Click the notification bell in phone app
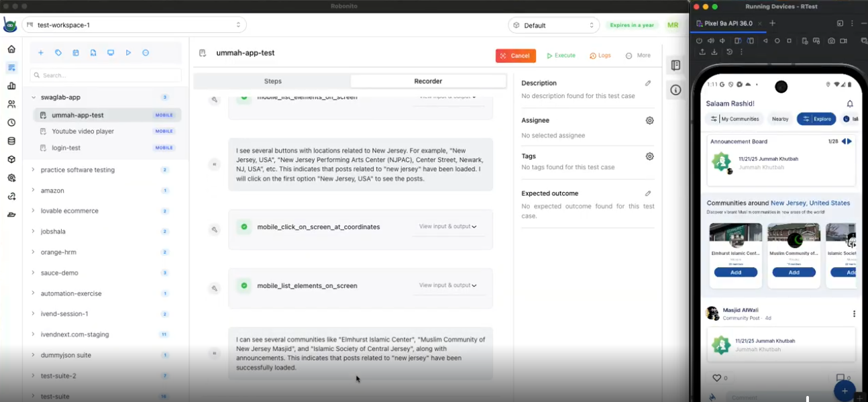868x402 pixels. tap(850, 104)
